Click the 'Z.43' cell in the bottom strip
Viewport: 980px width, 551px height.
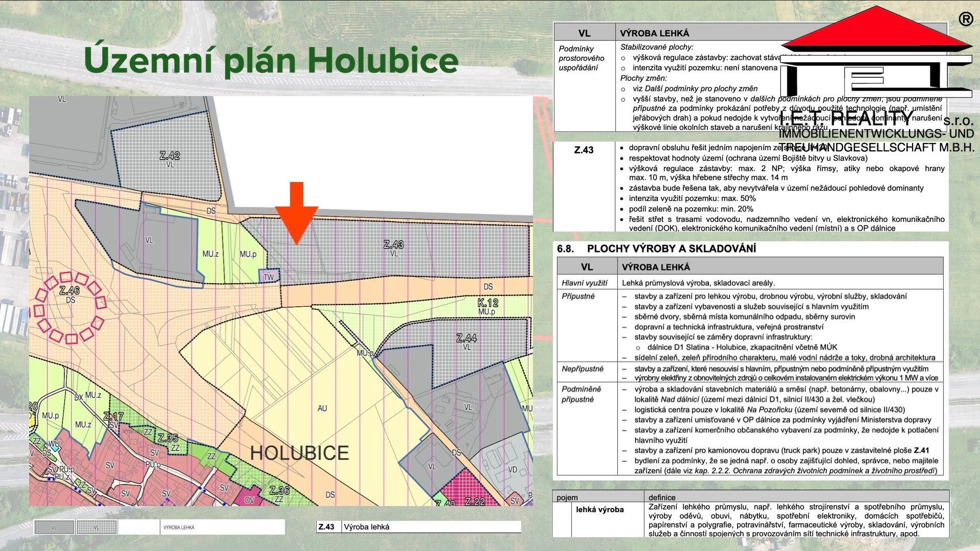pos(326,527)
